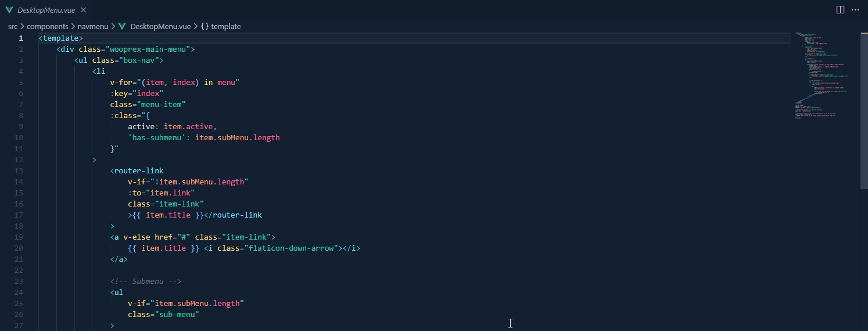Open the editor More Actions ellipsis menu
This screenshot has width=868, height=331.
tap(855, 10)
